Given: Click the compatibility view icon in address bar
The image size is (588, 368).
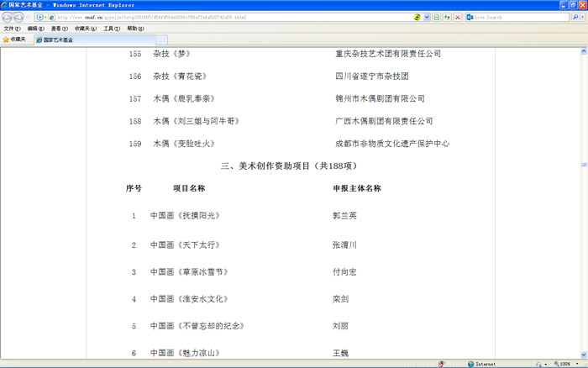Looking at the screenshot, I should pyautogui.click(x=437, y=17).
